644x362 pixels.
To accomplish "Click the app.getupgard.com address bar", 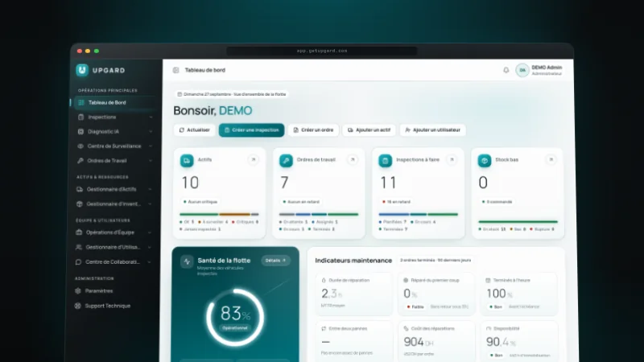I will [322, 51].
